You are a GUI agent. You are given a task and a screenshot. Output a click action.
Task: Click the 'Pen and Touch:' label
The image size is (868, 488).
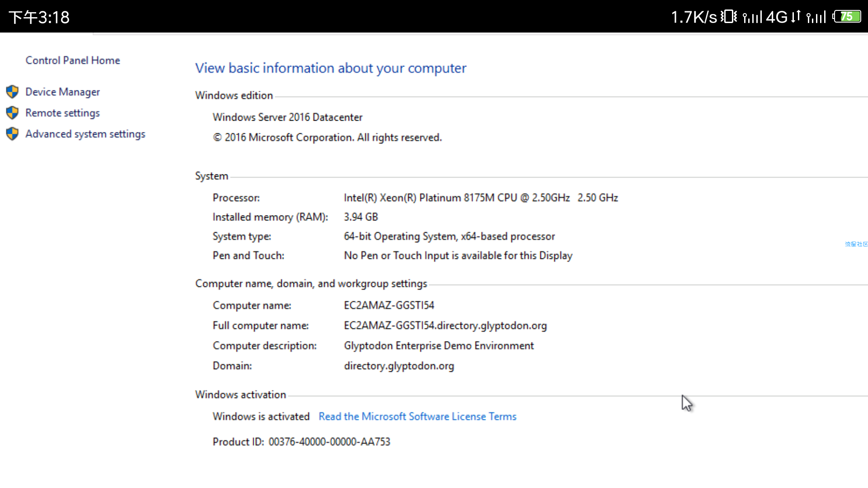tap(248, 256)
